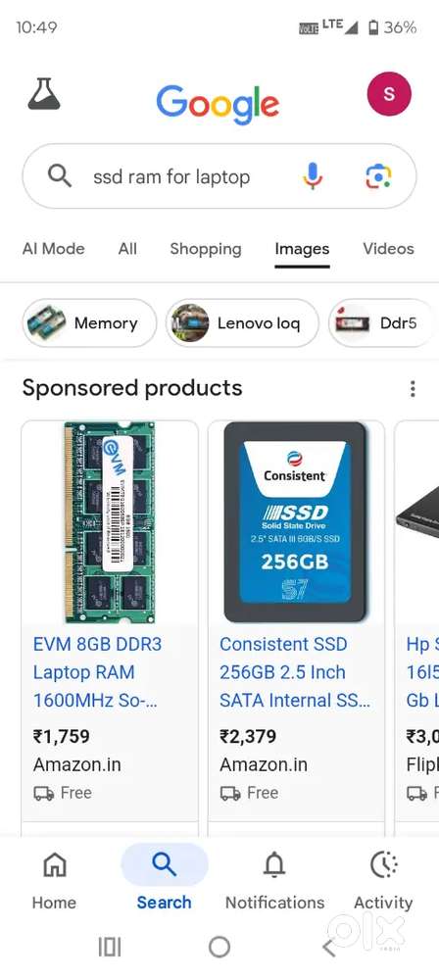The width and height of the screenshot is (439, 980).
Task: Go to Home in bottom navigation
Action: pos(55,879)
